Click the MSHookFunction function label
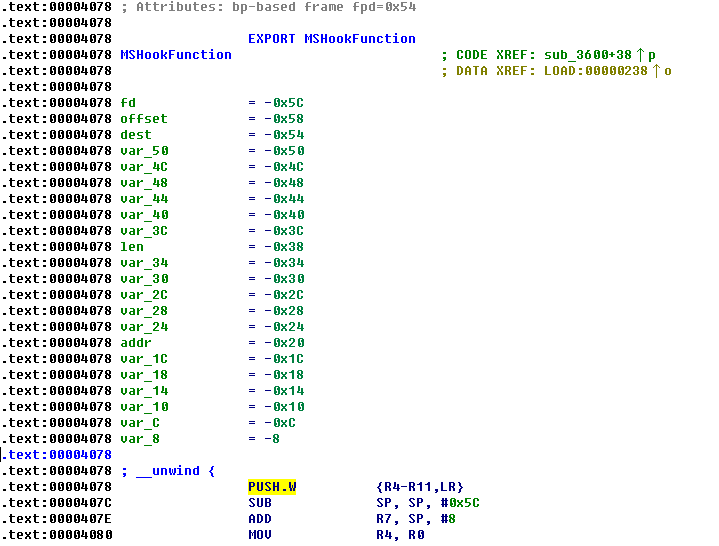Screen dimensions: 719x546 [176, 55]
